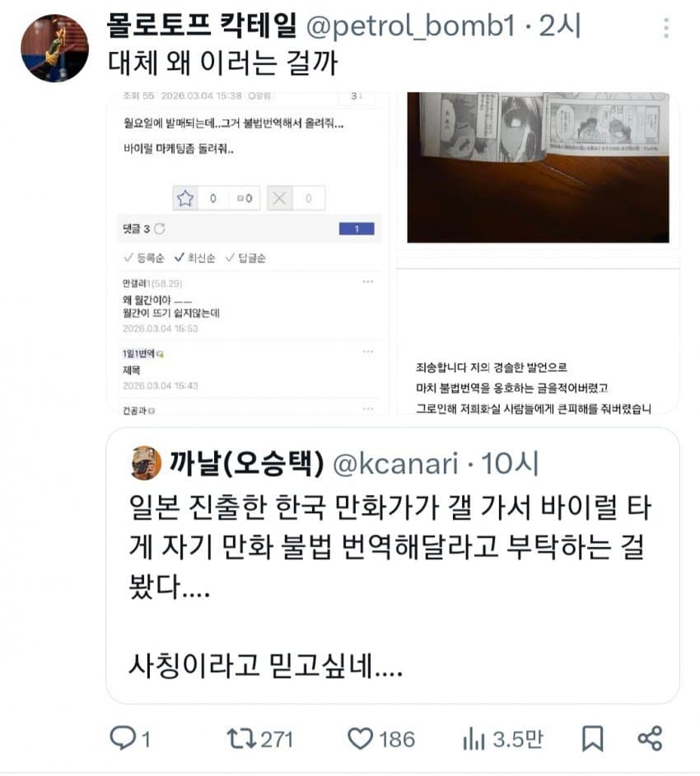Image resolution: width=700 pixels, height=776 pixels.
Task: Open the manga page photo thumbnail
Action: pos(538,168)
